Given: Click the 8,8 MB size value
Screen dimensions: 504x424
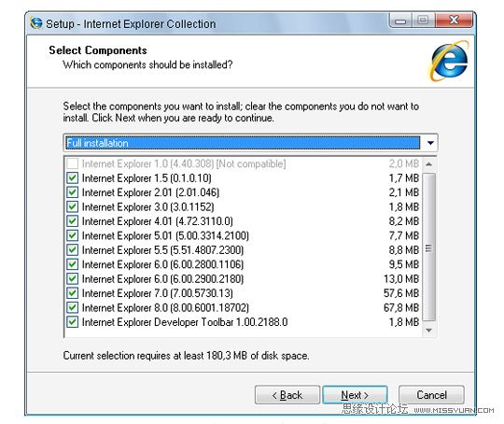Looking at the screenshot, I should click(404, 250).
